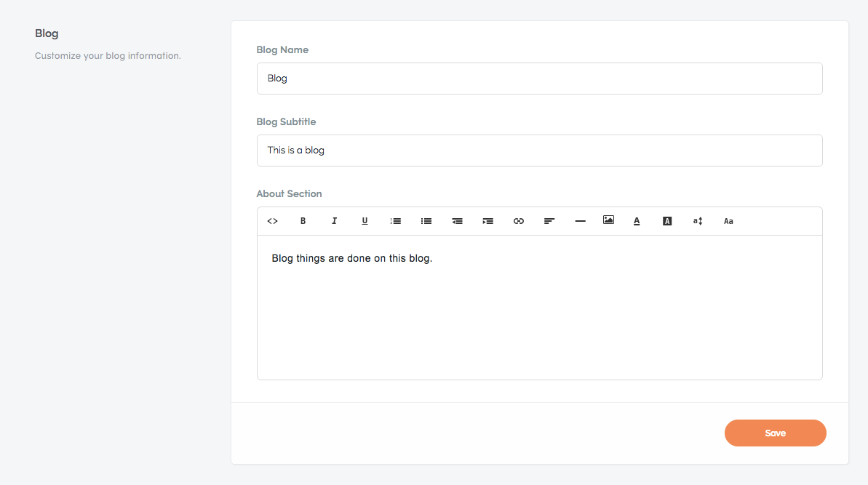This screenshot has height=485, width=868.
Task: Focus the Blog Name input field
Action: 540,79
